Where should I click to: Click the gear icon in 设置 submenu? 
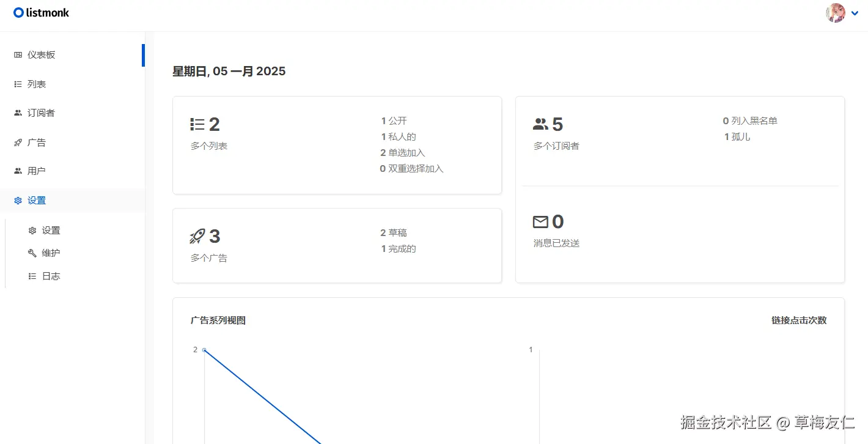[32, 231]
